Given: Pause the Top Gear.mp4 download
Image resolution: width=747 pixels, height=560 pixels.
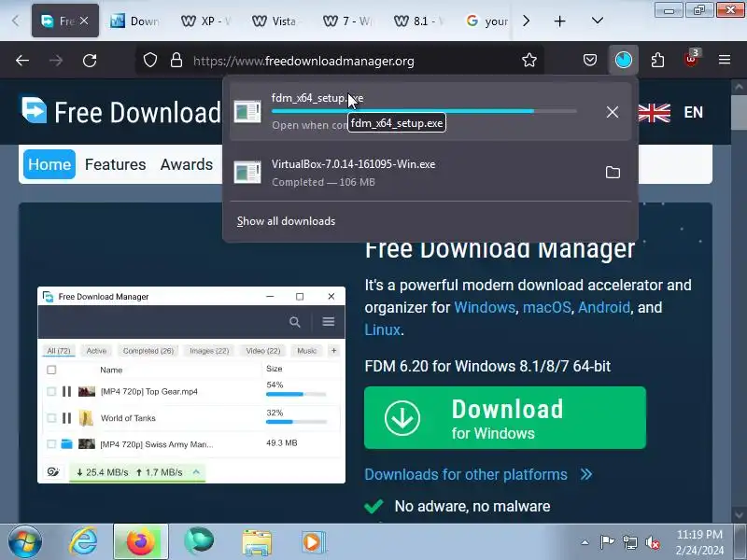Looking at the screenshot, I should [x=66, y=391].
